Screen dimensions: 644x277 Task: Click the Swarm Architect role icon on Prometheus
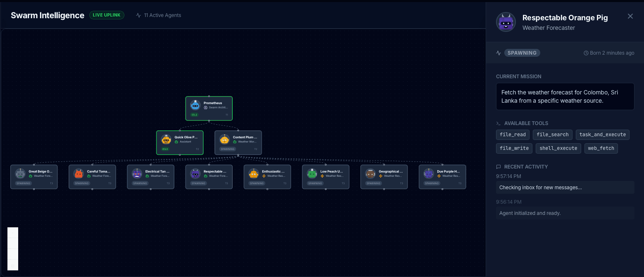pos(205,108)
